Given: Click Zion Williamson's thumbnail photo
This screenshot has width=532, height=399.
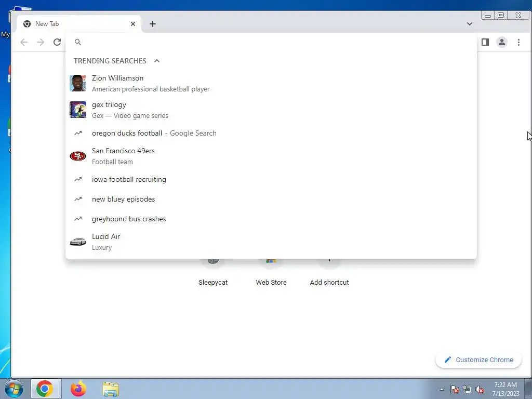Looking at the screenshot, I should (78, 83).
